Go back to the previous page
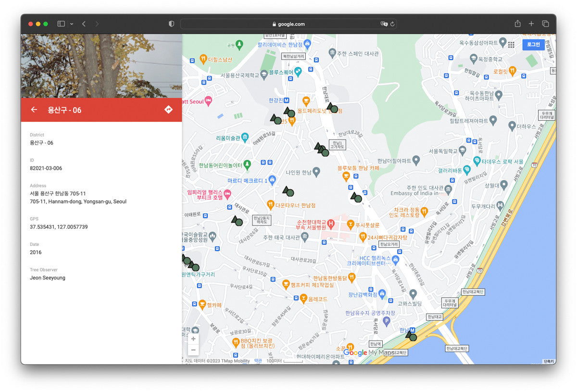Image resolution: width=577 pixels, height=392 pixels. pyautogui.click(x=84, y=24)
